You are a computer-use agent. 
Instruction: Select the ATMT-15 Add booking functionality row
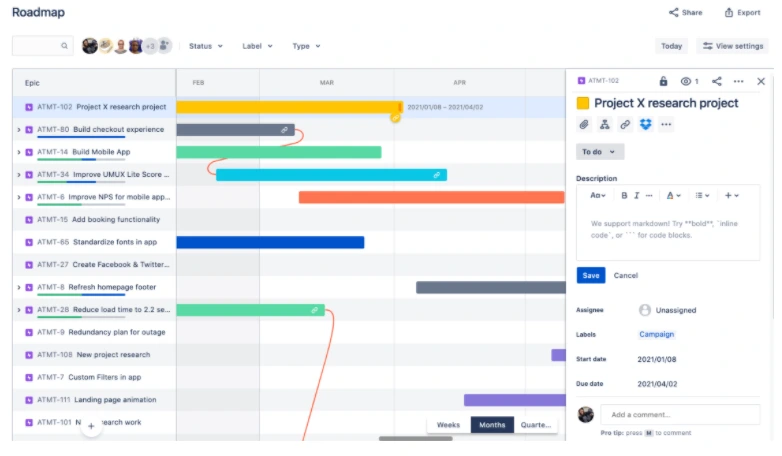point(94,220)
